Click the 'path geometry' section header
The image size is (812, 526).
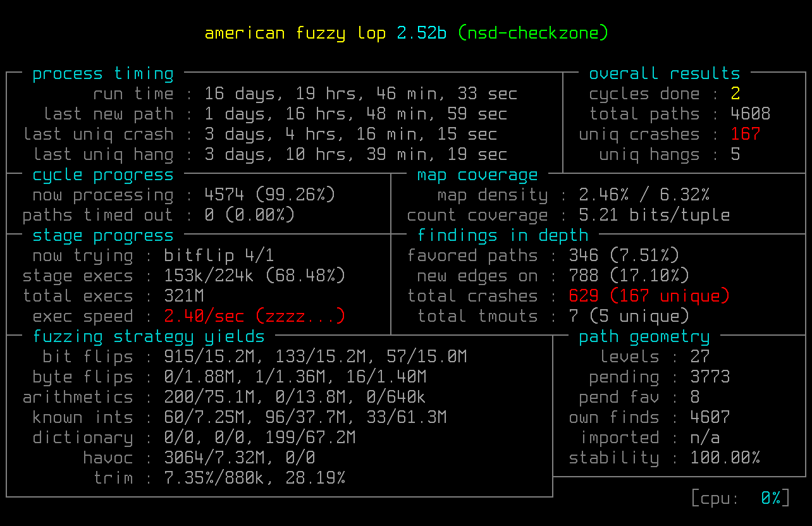(644, 337)
